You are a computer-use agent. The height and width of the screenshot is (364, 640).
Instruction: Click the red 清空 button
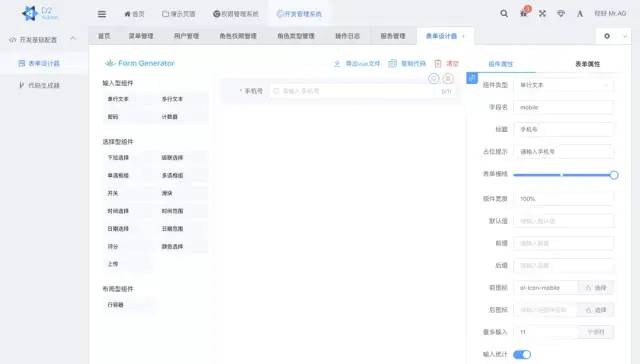[x=447, y=64]
